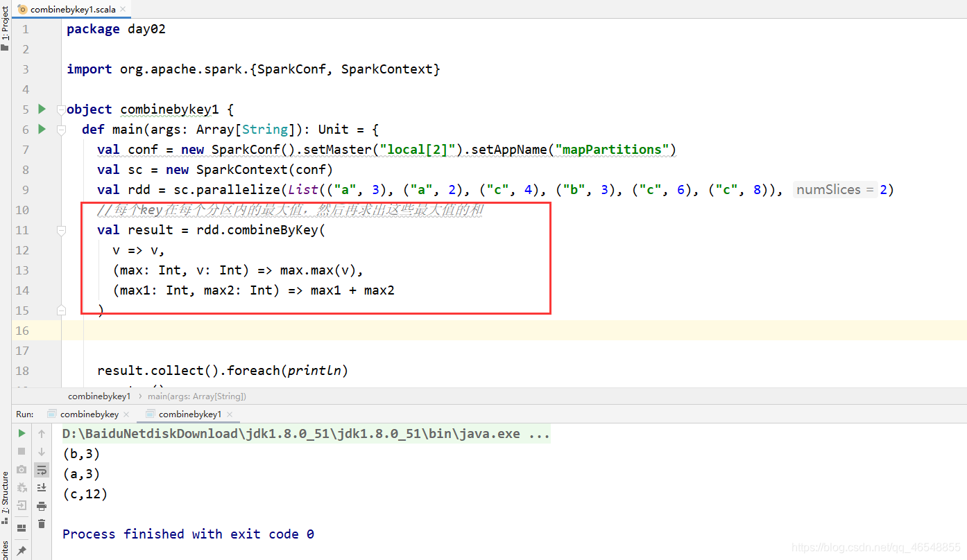Click the restore layout icon in the run panel
Viewport: 967px width, 560px height.
22,528
